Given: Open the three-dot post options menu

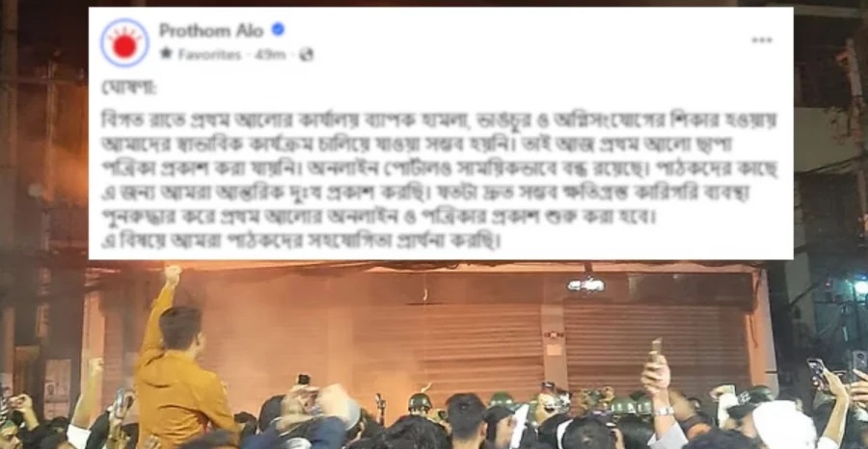Looking at the screenshot, I should [762, 40].
